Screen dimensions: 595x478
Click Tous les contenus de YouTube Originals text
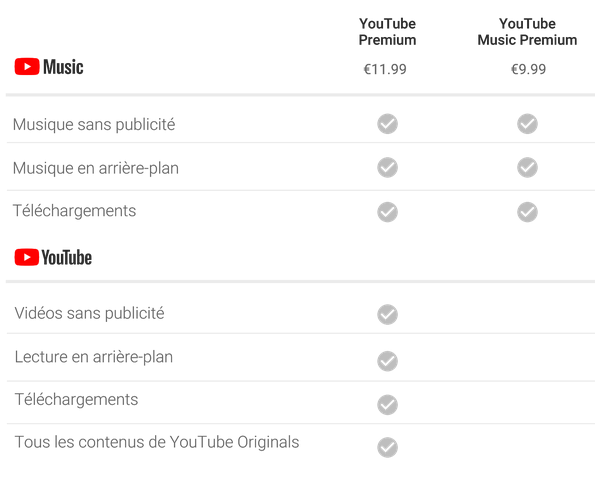pos(157,442)
